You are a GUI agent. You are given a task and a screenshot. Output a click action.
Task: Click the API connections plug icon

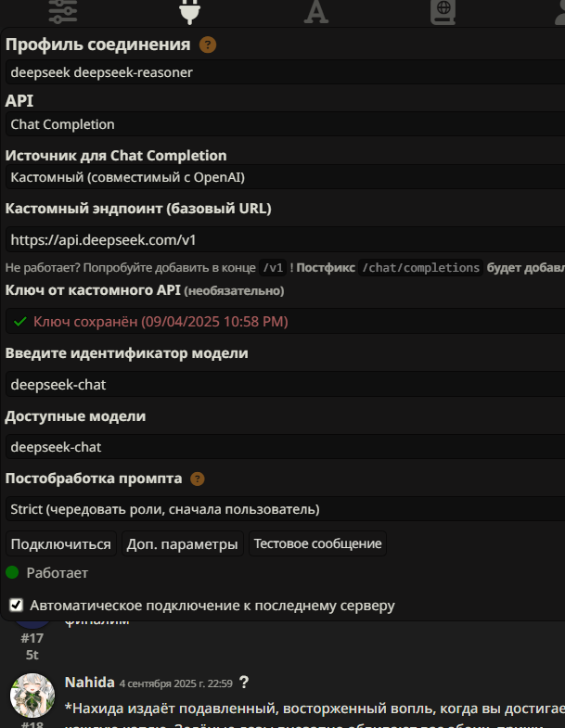190,10
